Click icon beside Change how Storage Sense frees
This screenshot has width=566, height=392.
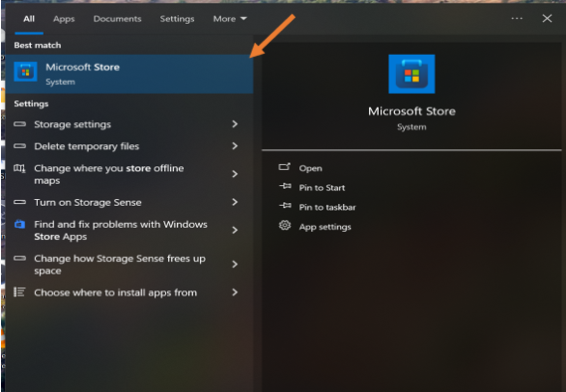click(x=20, y=258)
